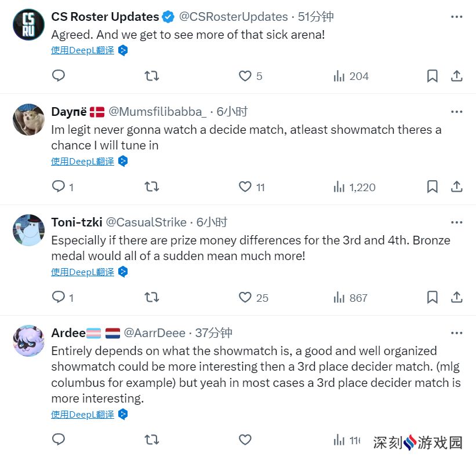The image size is (476, 457).
Task: Open the @CSRosterUpdates profile handle
Action: 233,17
